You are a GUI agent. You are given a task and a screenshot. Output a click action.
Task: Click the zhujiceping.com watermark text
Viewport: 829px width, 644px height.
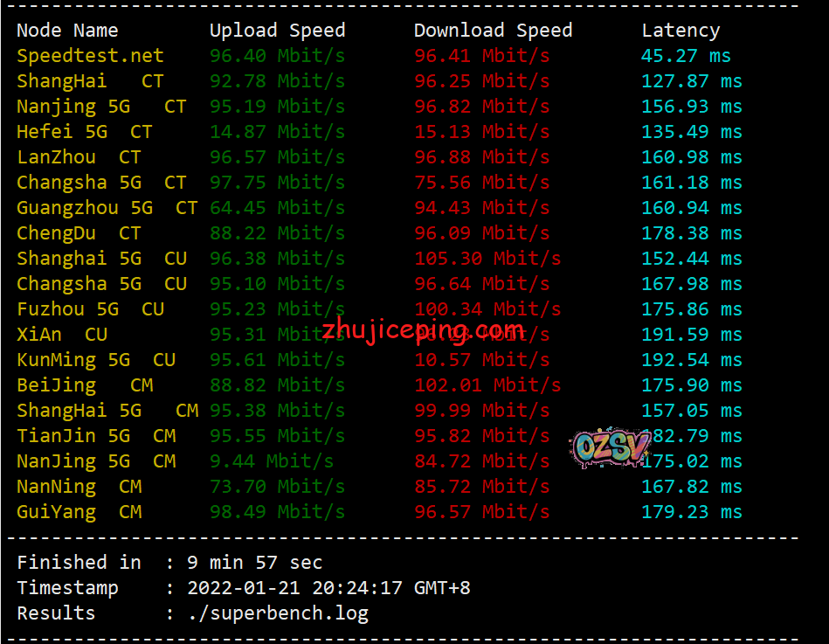pos(423,330)
